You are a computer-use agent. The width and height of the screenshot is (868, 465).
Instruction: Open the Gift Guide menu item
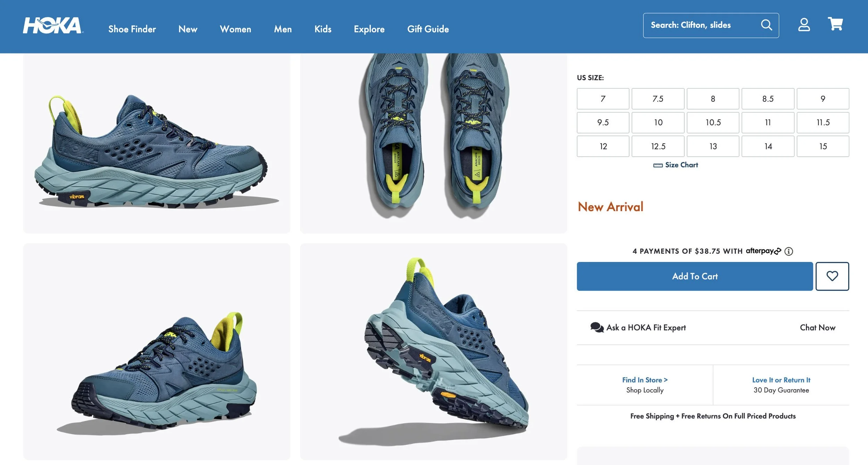[x=428, y=29]
